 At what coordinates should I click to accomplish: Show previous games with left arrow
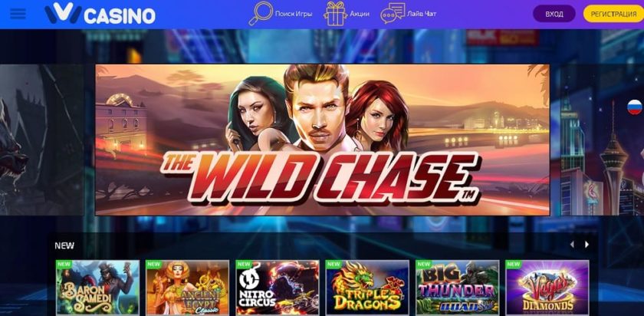pyautogui.click(x=572, y=245)
